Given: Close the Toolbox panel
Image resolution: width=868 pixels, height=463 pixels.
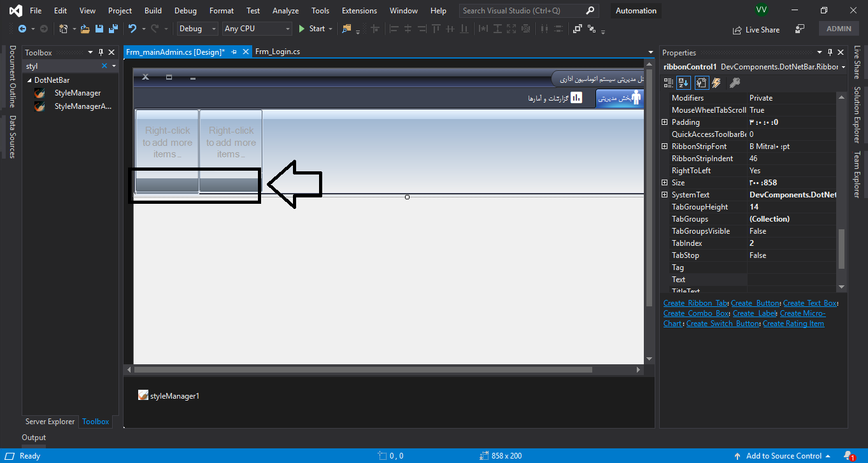Looking at the screenshot, I should [111, 53].
